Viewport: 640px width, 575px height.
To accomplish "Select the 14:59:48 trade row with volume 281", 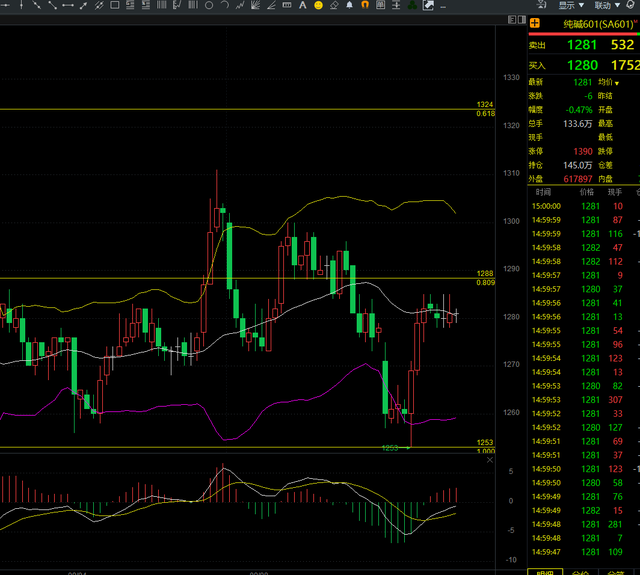I will pos(584,524).
